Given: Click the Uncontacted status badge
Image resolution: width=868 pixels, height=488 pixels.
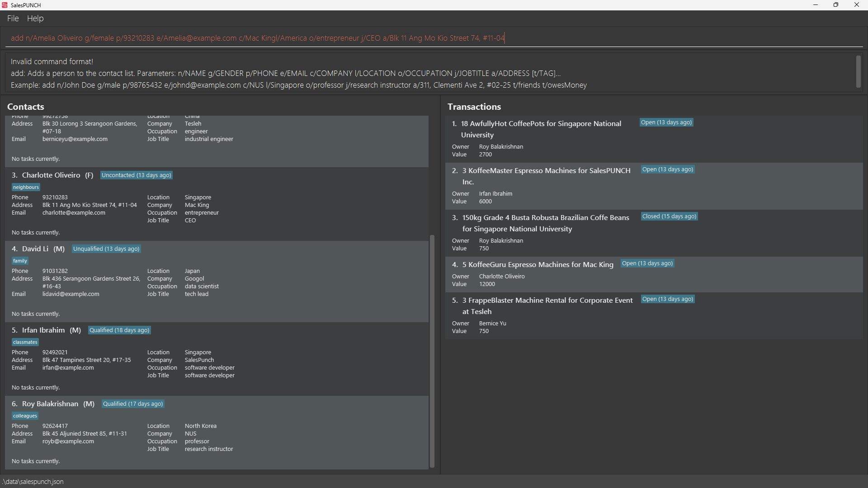Looking at the screenshot, I should click(136, 175).
